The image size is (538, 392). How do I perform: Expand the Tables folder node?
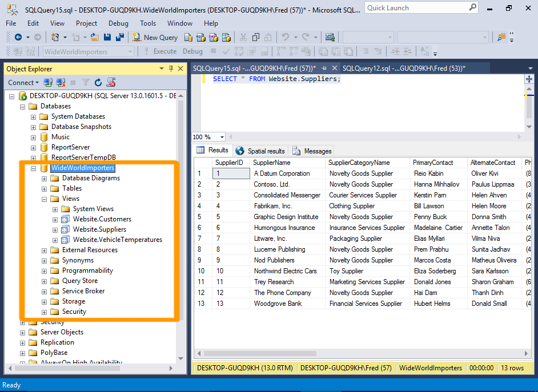[44, 188]
